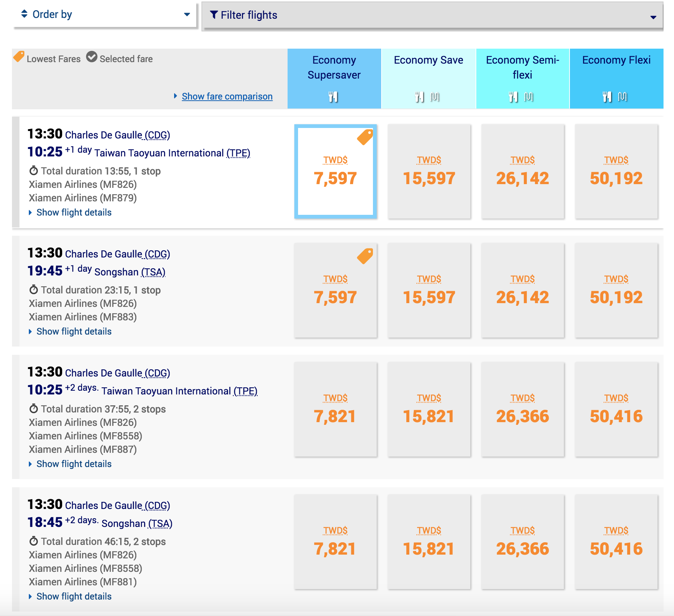Click the duration clock icon for 37:55 flight
Screen dimensions: 674x616
(34, 409)
